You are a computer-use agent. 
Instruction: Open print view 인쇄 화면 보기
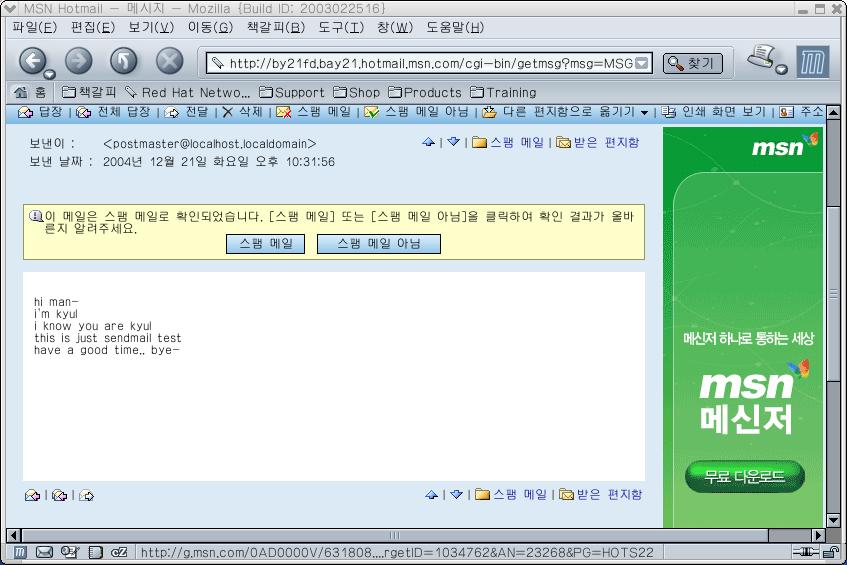714,112
